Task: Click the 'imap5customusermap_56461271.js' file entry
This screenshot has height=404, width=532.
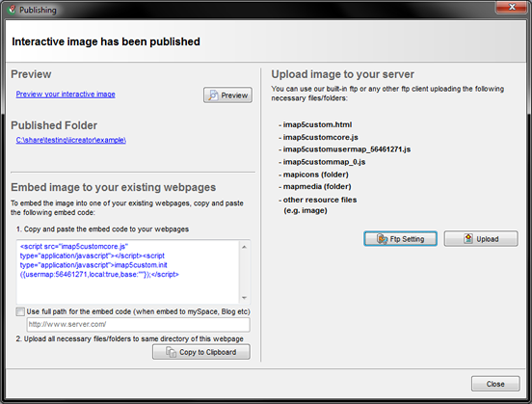Action: click(347, 149)
